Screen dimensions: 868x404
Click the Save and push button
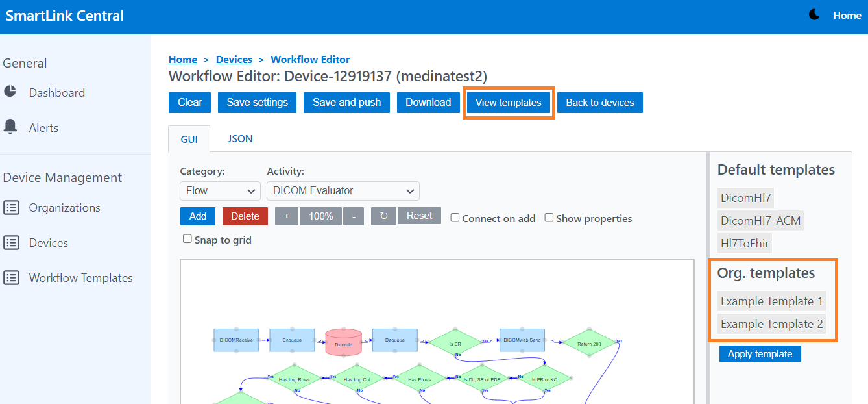(346, 103)
